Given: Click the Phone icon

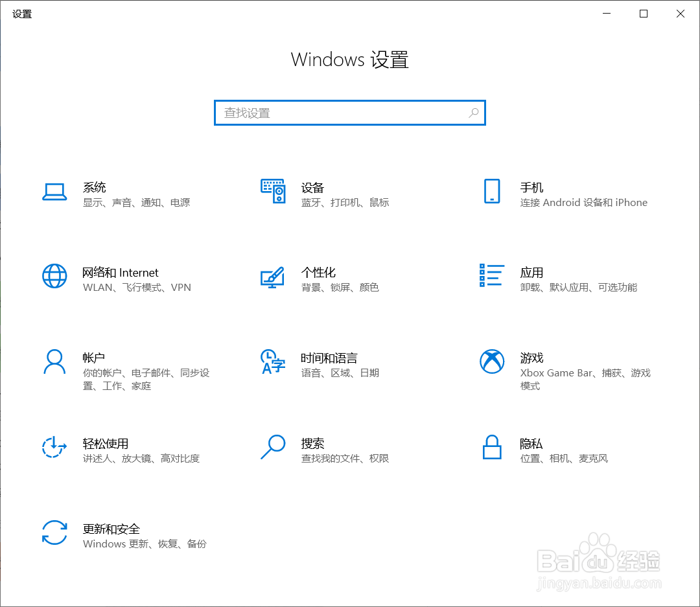Looking at the screenshot, I should [492, 191].
